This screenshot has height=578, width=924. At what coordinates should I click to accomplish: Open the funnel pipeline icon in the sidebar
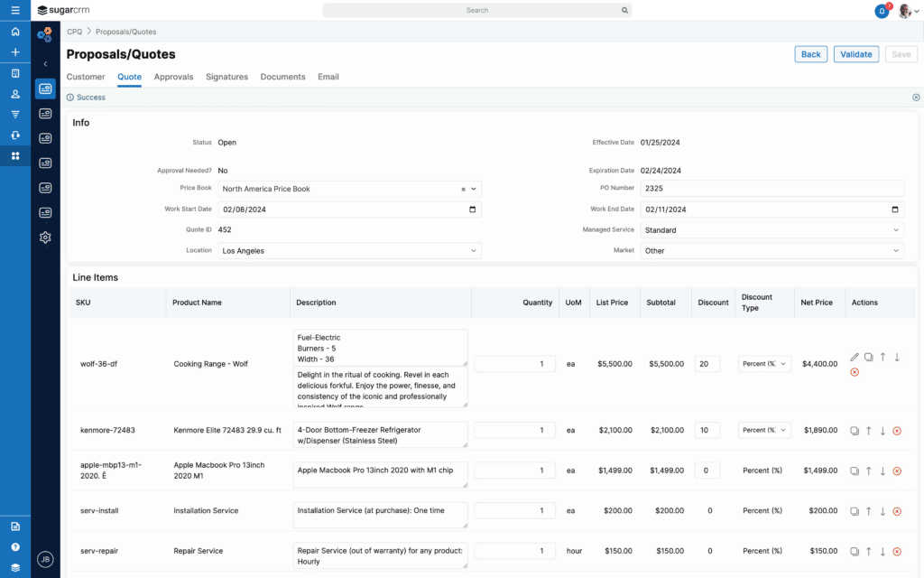click(x=15, y=115)
